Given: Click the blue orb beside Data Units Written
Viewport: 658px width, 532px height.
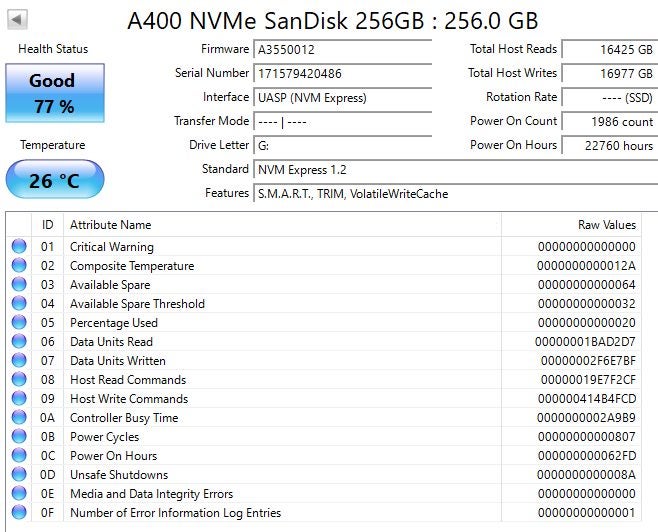Looking at the screenshot, I should [19, 360].
